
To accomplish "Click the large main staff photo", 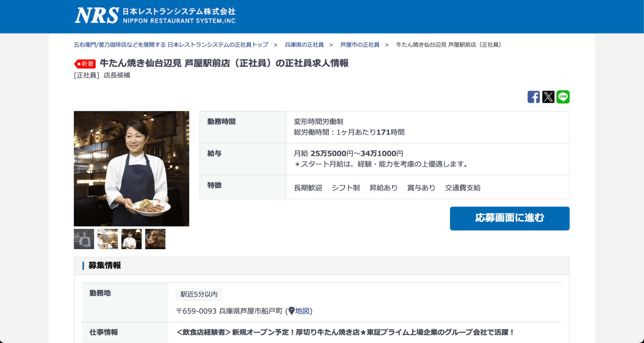I will 131,169.
